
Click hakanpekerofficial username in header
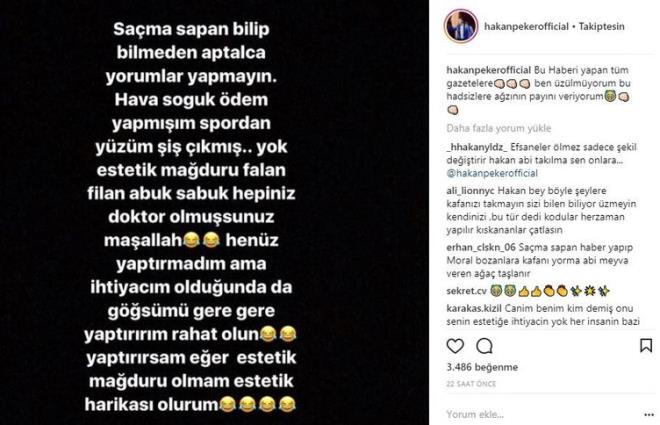[526, 26]
